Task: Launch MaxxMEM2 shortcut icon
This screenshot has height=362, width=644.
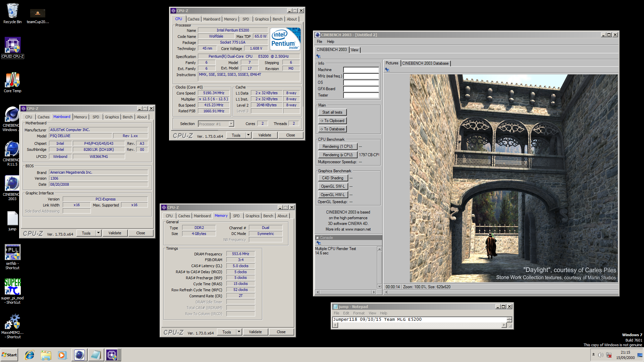Action: point(12,326)
